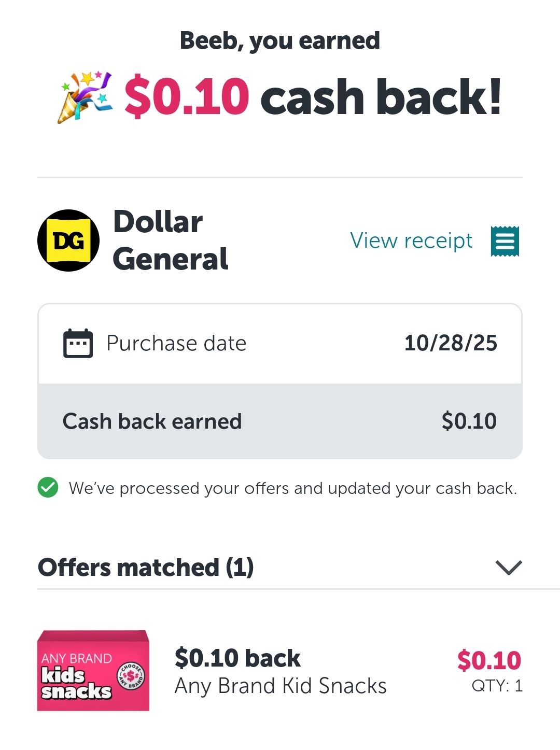Tap the QTY: 1 quantity label

tap(497, 686)
